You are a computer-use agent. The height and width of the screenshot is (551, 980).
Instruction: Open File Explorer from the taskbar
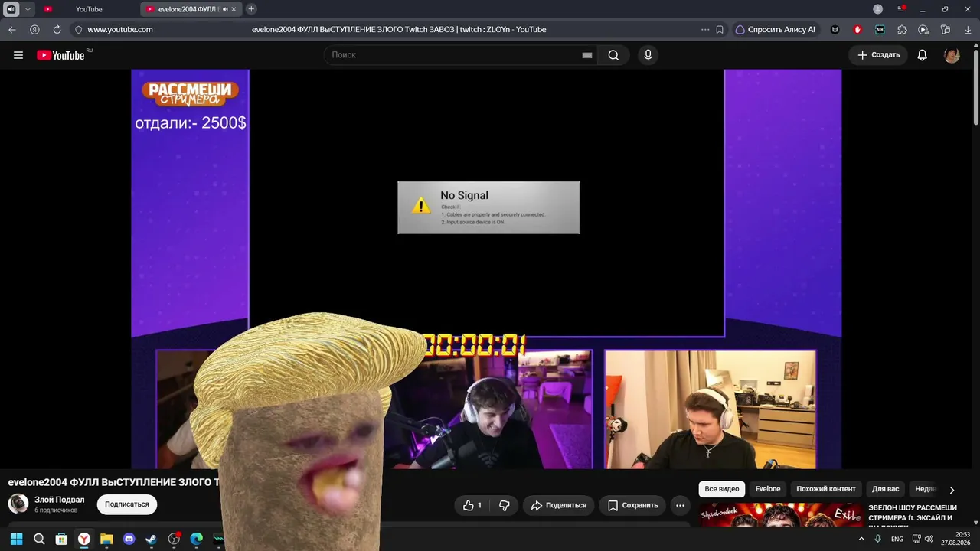(x=106, y=539)
